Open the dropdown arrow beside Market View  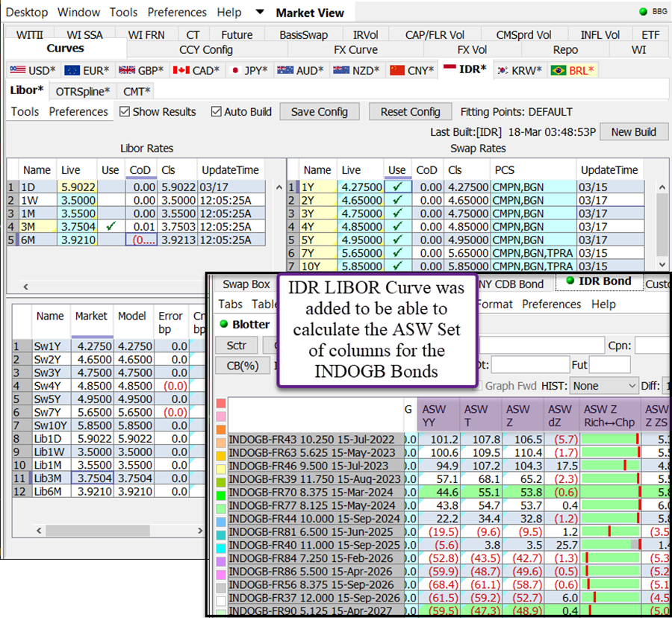click(x=260, y=11)
